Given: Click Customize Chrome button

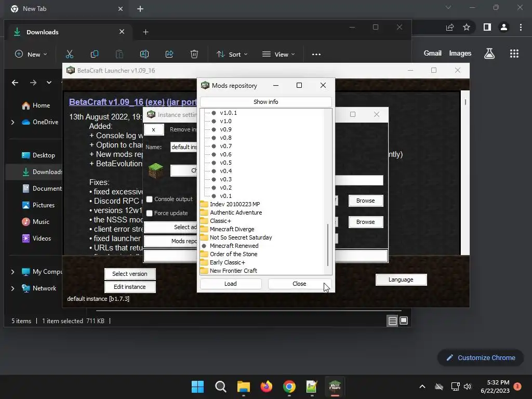Looking at the screenshot, I should coord(481,357).
